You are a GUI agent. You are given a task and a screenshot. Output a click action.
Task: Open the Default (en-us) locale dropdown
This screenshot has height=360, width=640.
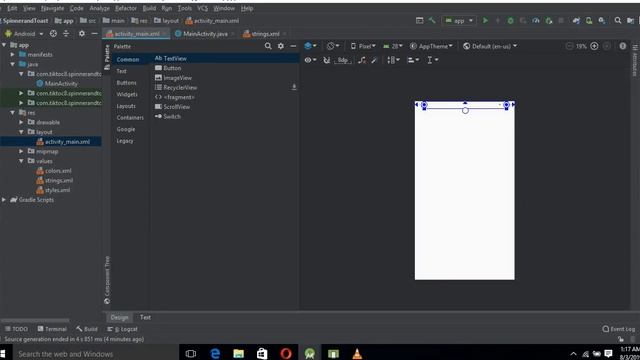(x=490, y=46)
